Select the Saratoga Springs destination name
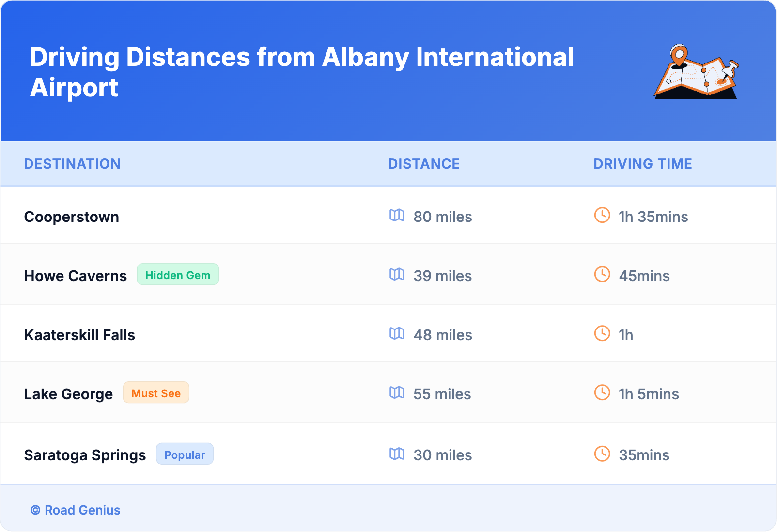Screen dimensions: 777x532 click(x=85, y=455)
